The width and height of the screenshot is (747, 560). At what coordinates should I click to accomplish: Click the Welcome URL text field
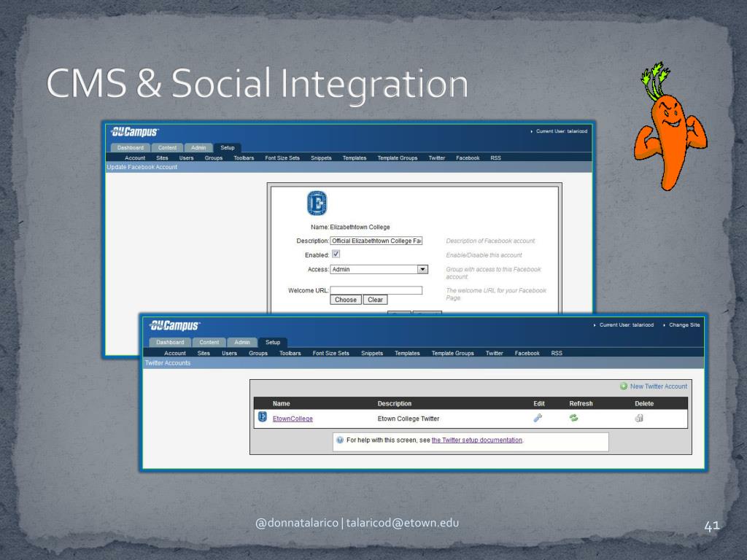[376, 290]
